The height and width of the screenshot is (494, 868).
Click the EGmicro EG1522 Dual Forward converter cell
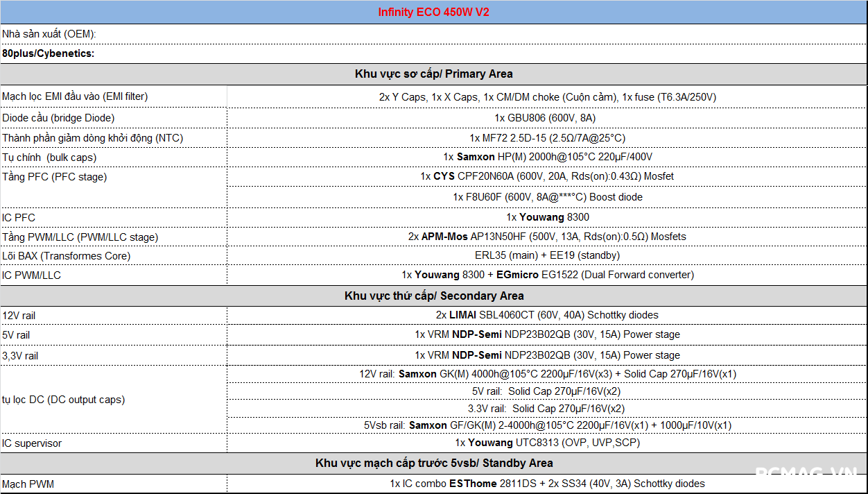[x=547, y=275]
